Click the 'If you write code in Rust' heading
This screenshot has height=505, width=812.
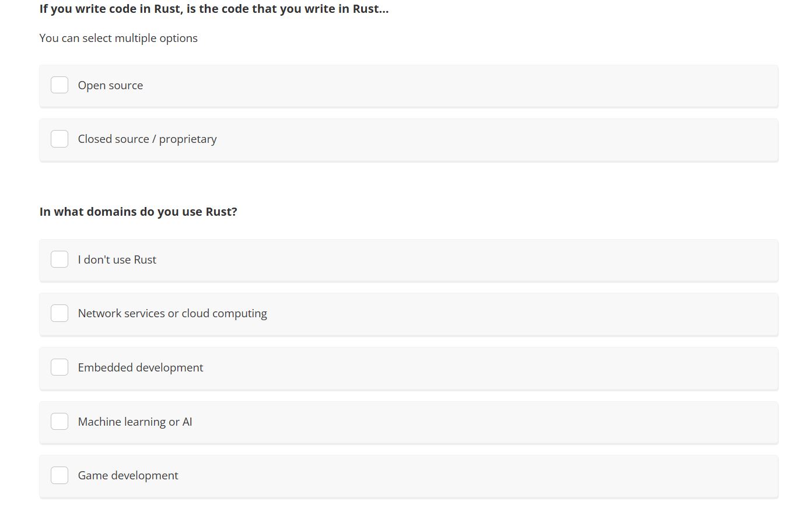[x=214, y=9]
